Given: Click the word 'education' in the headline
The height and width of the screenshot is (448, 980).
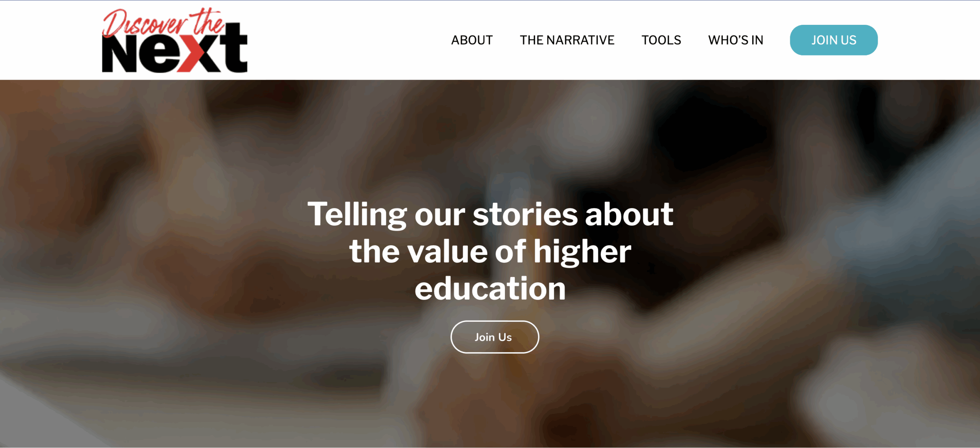Looking at the screenshot, I should pyautogui.click(x=490, y=288).
